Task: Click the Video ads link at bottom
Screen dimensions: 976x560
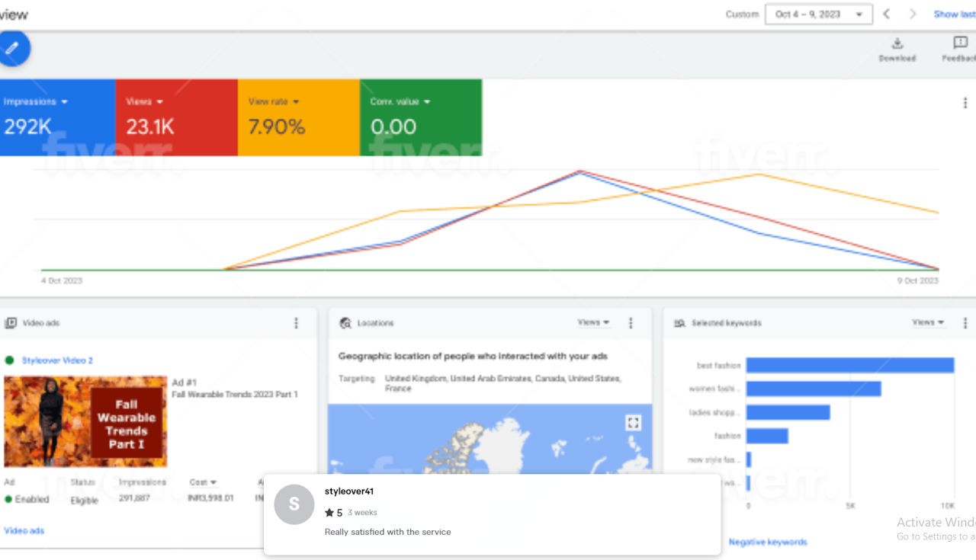Action: coord(24,530)
